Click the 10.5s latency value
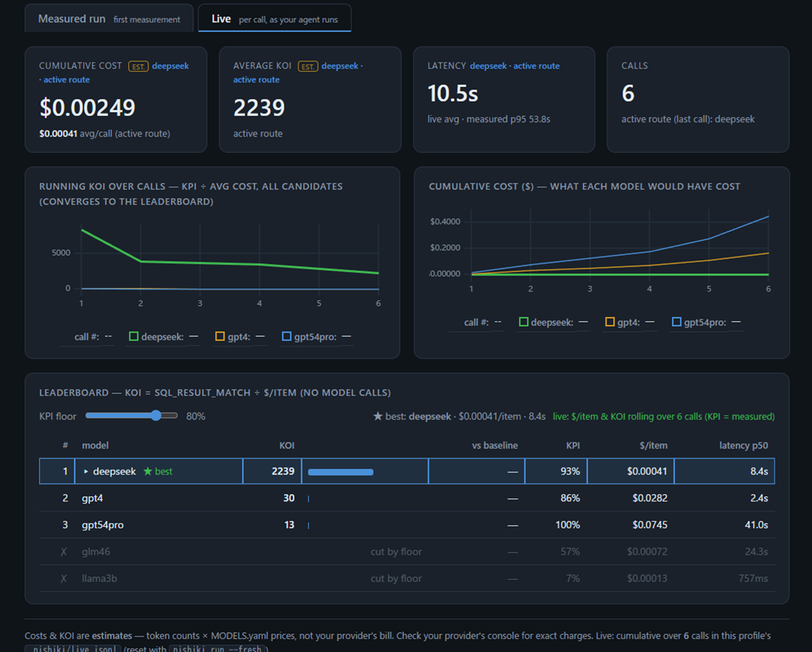Viewport: 812px width, 652px height. (x=452, y=93)
